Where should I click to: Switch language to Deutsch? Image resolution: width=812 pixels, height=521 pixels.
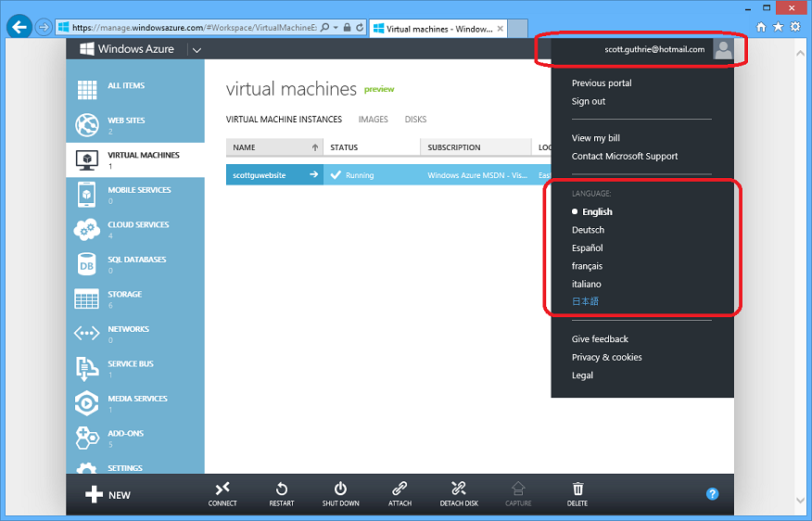click(588, 230)
